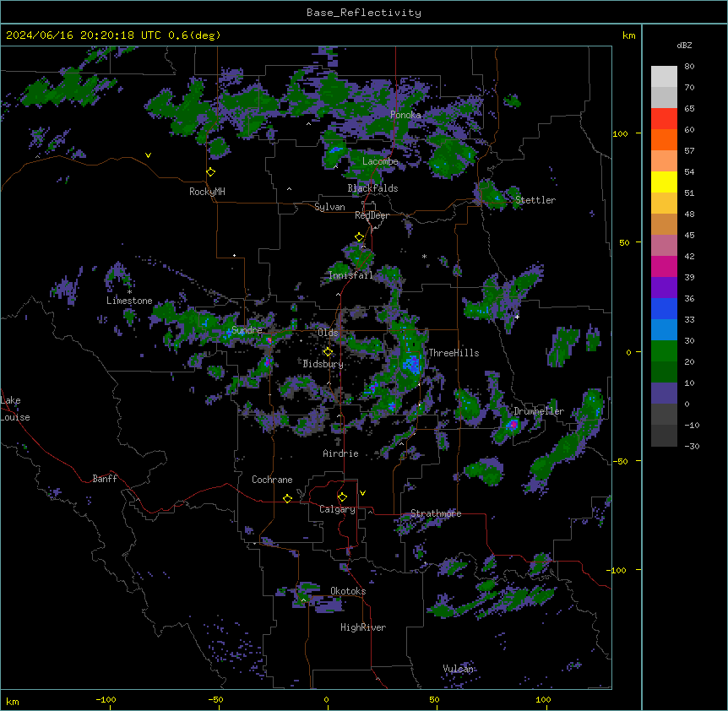Click the HighRiver city label
The height and width of the screenshot is (711, 728).
click(x=363, y=627)
